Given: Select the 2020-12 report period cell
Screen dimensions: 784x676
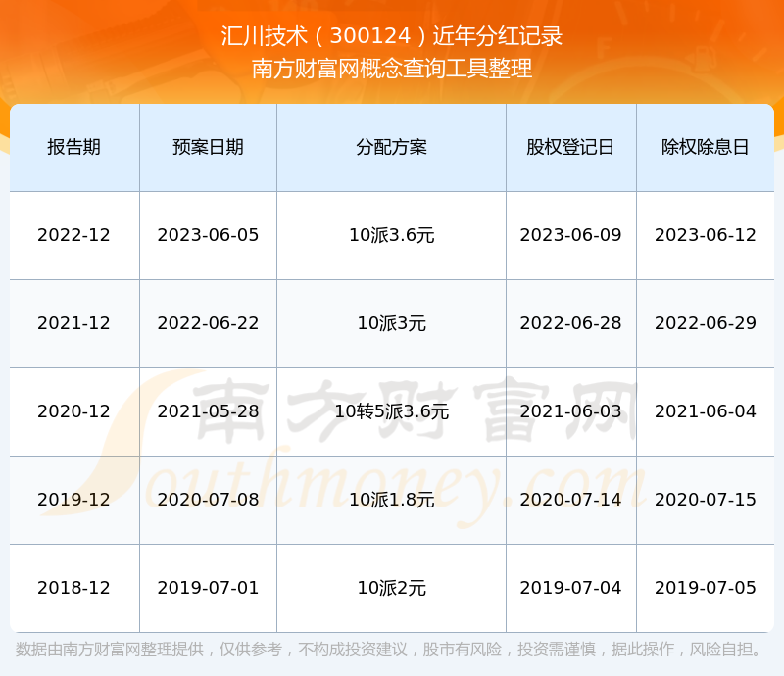Looking at the screenshot, I should pos(74,411).
